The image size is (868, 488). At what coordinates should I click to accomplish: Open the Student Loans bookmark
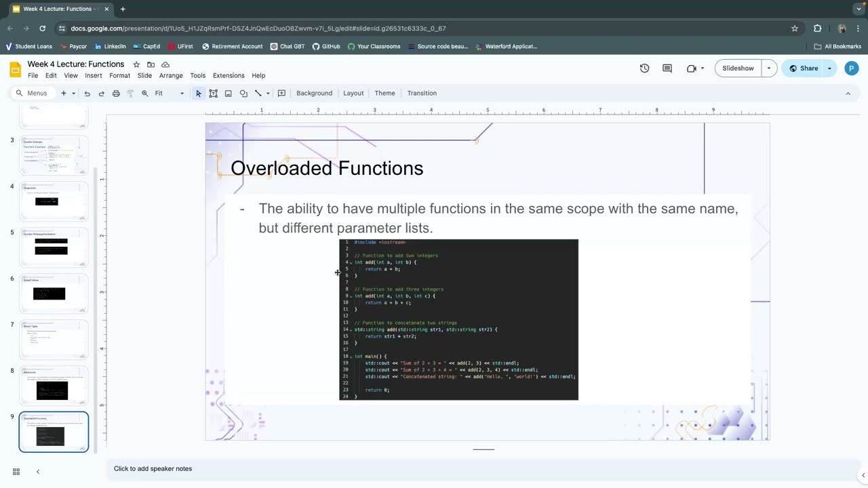click(x=28, y=47)
